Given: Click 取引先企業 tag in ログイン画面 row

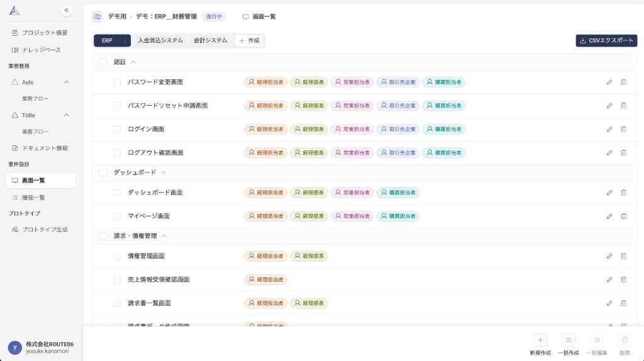Looking at the screenshot, I should click(398, 130).
